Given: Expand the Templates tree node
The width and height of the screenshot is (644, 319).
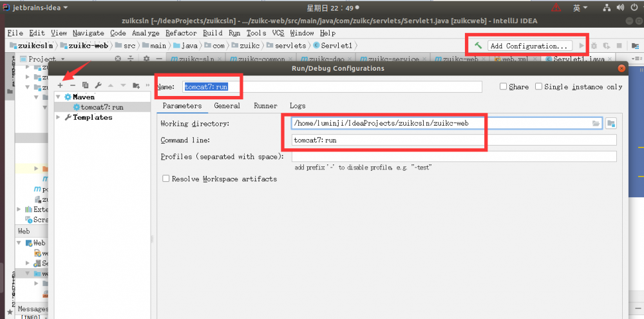Looking at the screenshot, I should point(59,117).
